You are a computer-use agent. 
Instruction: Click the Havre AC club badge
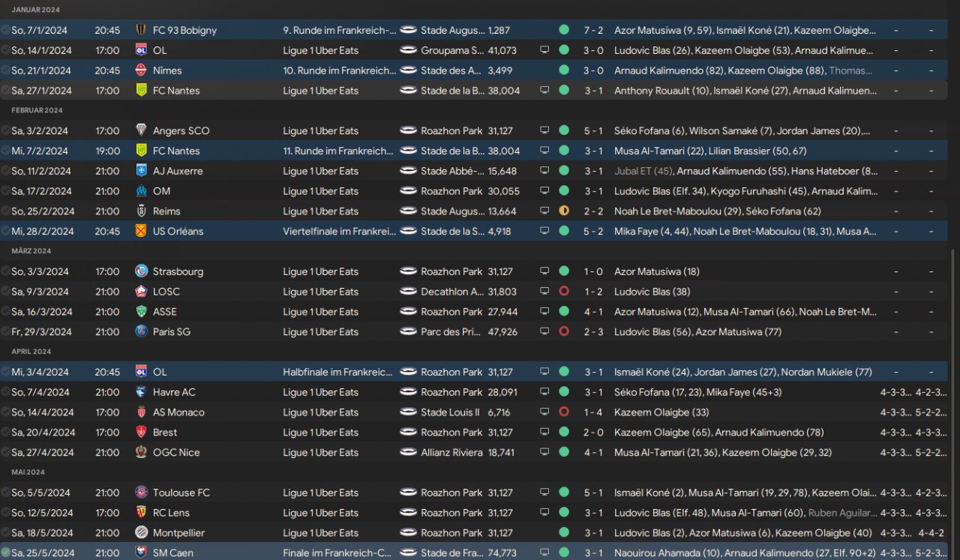pyautogui.click(x=140, y=392)
